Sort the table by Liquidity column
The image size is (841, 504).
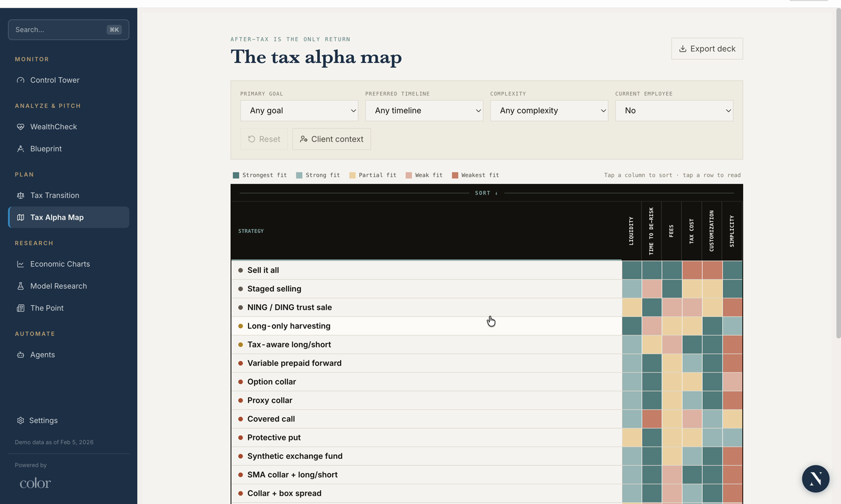click(631, 231)
